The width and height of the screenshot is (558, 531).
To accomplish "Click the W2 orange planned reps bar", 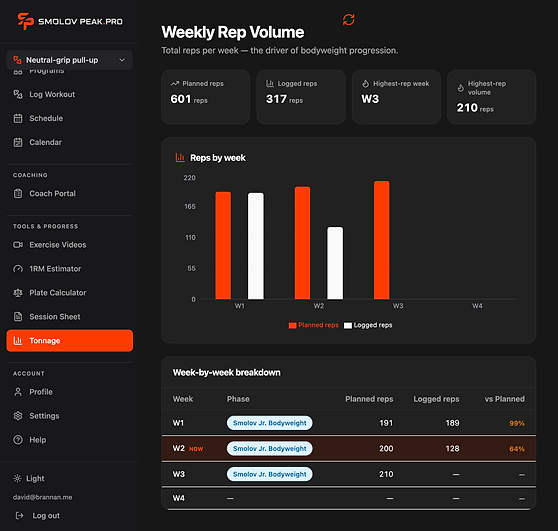I will coord(302,243).
